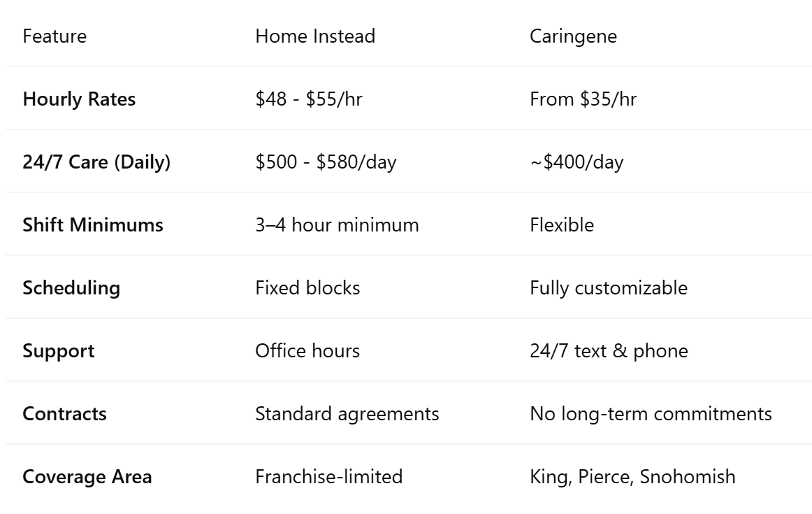
Task: Select the Support row label
Action: click(x=59, y=351)
